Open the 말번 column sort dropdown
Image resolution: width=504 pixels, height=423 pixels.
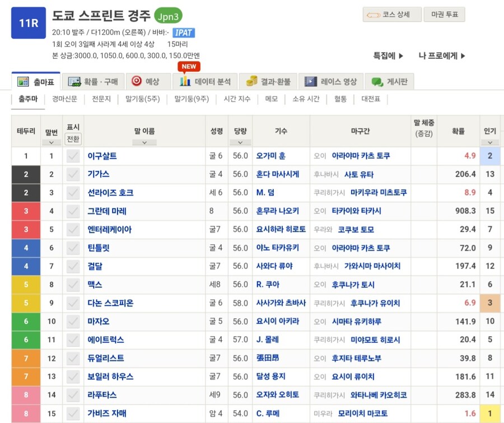pos(52,142)
